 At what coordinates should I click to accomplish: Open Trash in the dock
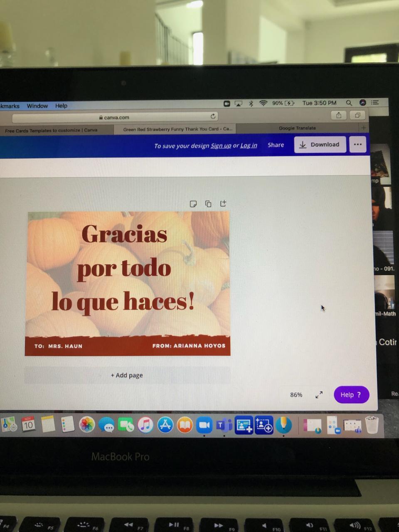point(372,425)
